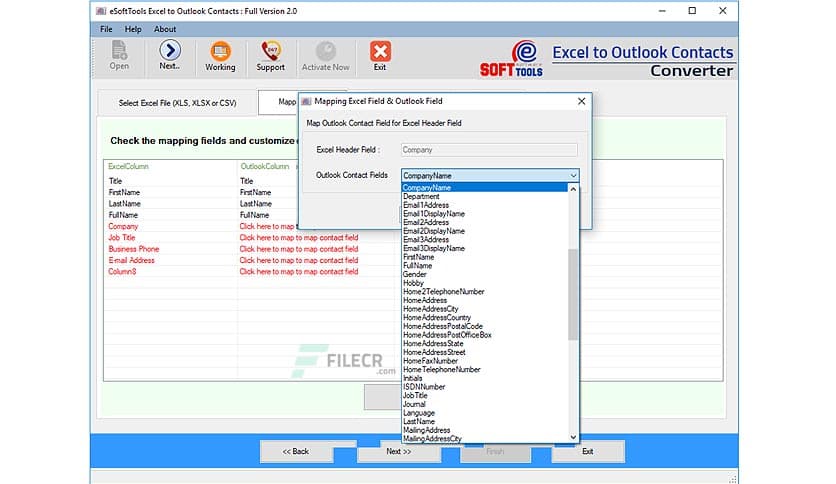Open the Working toolbar icon
The width and height of the screenshot is (836, 484).
point(220,56)
